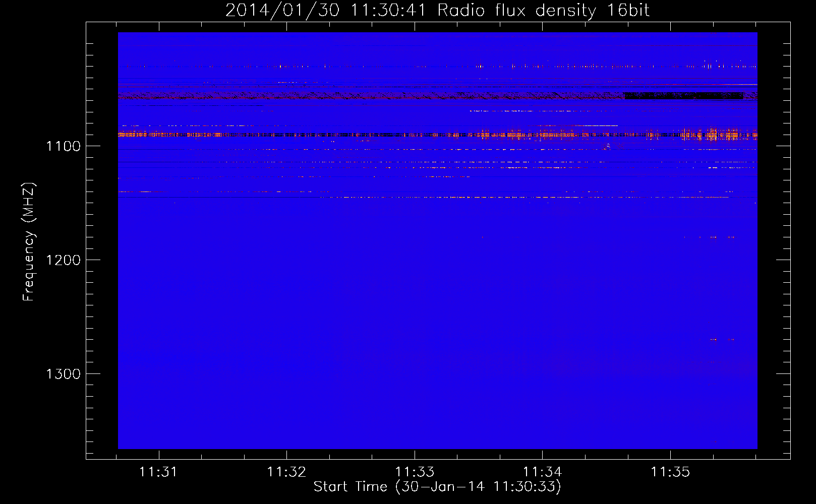The width and height of the screenshot is (816, 504).
Task: Click the 11:35 time tick label
Action: pyautogui.click(x=670, y=472)
